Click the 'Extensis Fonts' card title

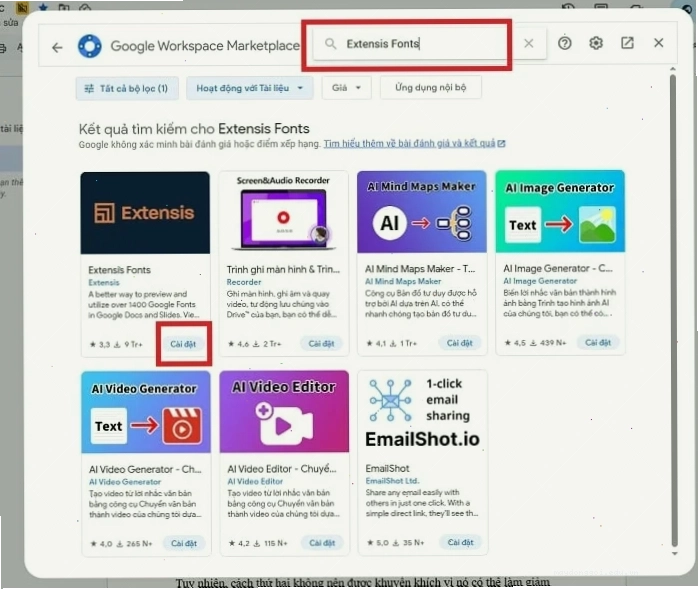pos(119,270)
